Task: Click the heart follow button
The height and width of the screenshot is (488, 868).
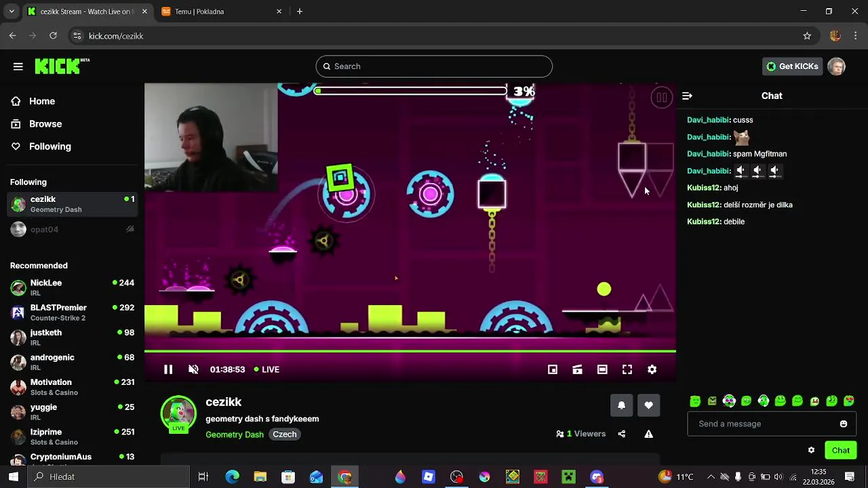Action: pos(649,405)
